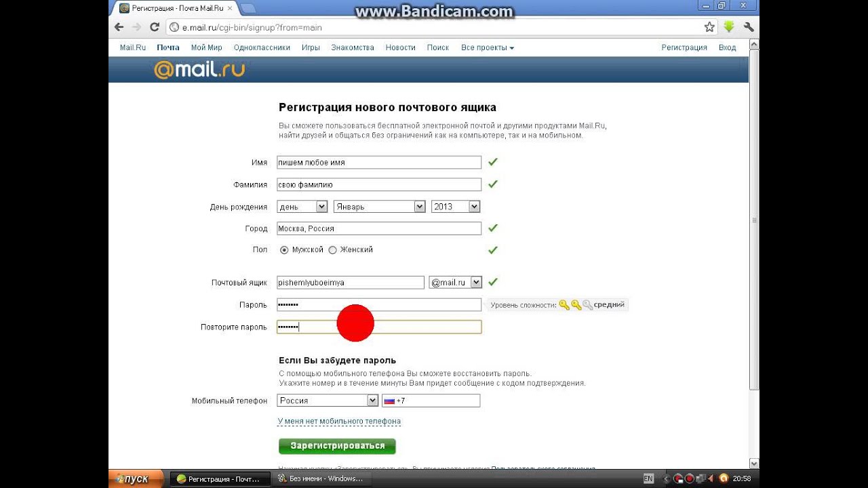
Task: Click the page vertical scrollbar
Action: coord(754,219)
